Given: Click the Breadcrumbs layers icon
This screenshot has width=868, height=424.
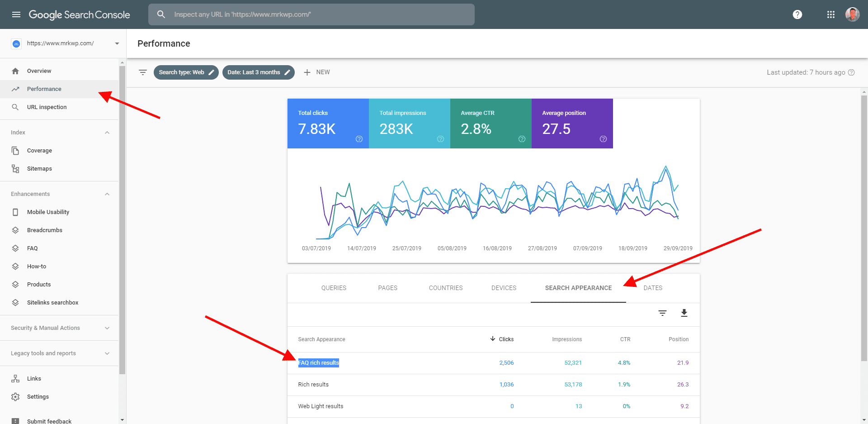Looking at the screenshot, I should coord(15,230).
